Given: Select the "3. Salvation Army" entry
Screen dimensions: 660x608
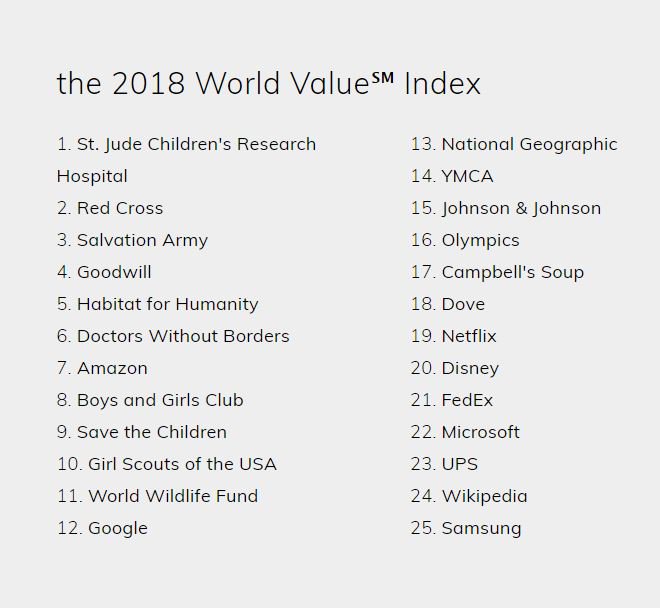Looking at the screenshot, I should pyautogui.click(x=132, y=240).
